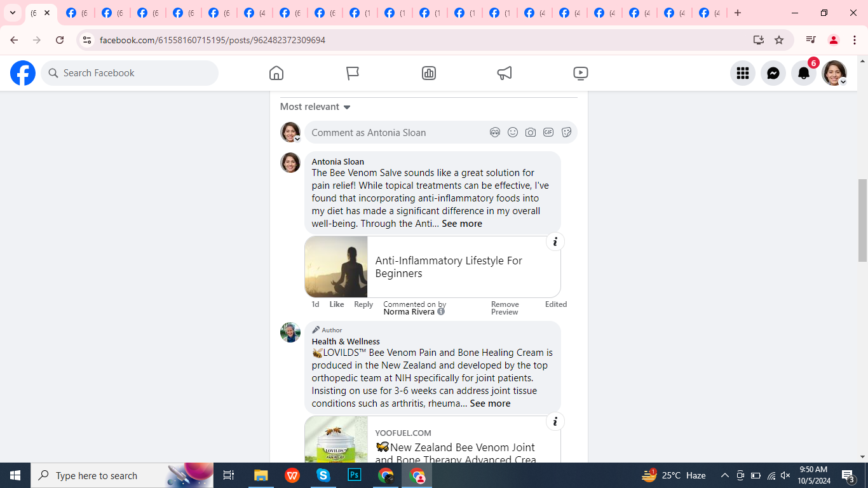The image size is (868, 488).
Task: Open Messenger chats
Action: pyautogui.click(x=773, y=73)
